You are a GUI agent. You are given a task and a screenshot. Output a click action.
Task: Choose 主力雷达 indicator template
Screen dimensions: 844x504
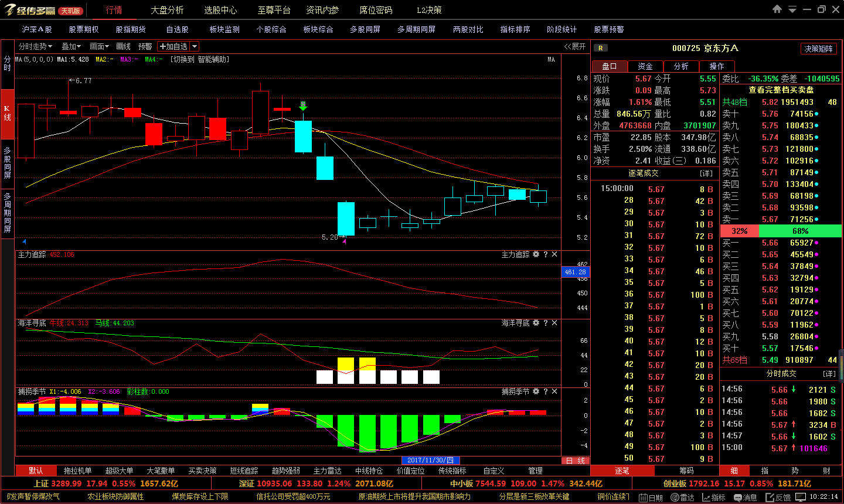click(x=327, y=471)
